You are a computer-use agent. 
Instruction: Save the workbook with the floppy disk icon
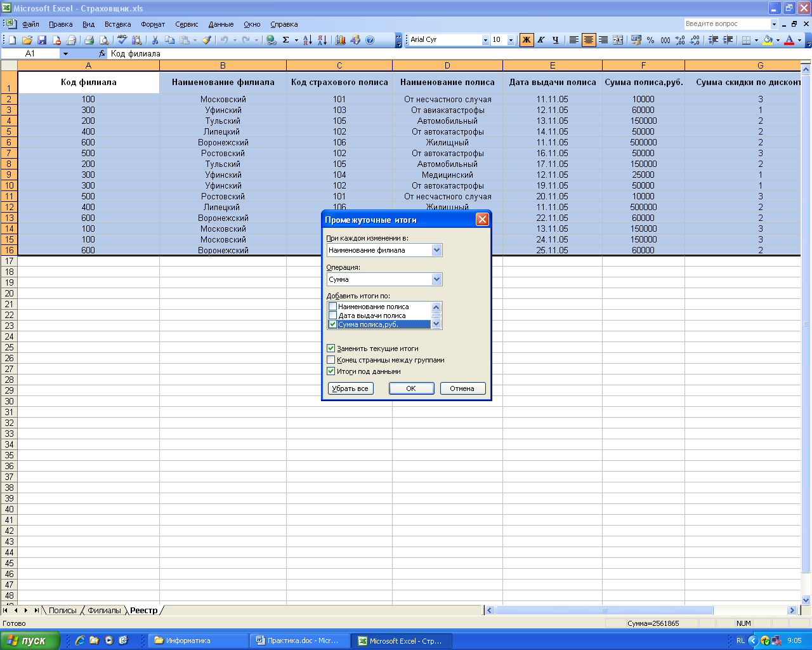tap(42, 40)
